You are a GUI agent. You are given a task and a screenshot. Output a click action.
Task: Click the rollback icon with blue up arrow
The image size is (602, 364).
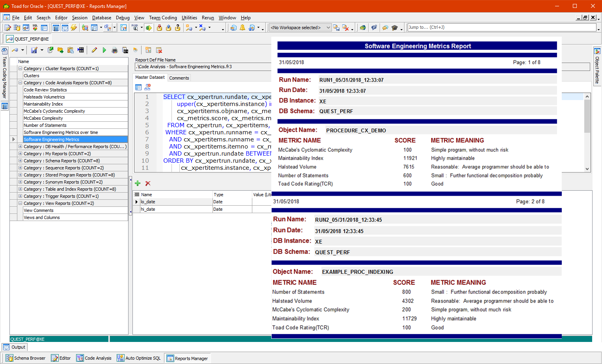tap(168, 28)
